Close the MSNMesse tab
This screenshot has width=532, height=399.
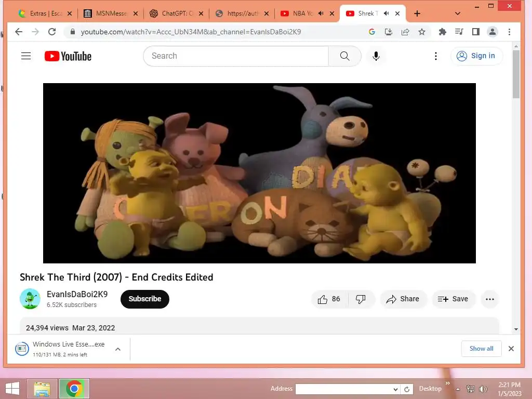coord(136,14)
